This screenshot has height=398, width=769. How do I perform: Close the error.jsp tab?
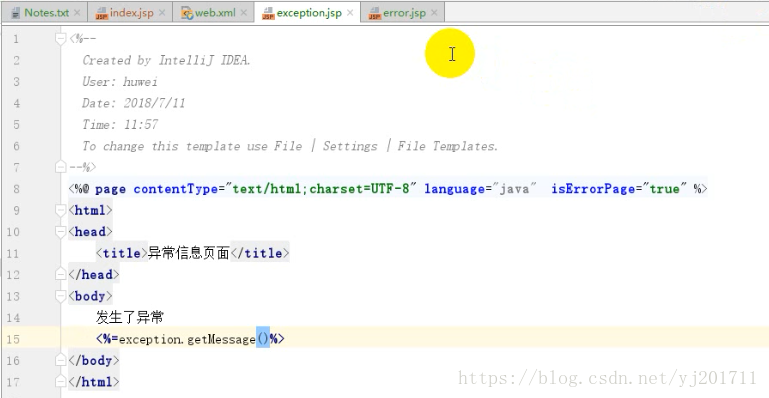434,13
